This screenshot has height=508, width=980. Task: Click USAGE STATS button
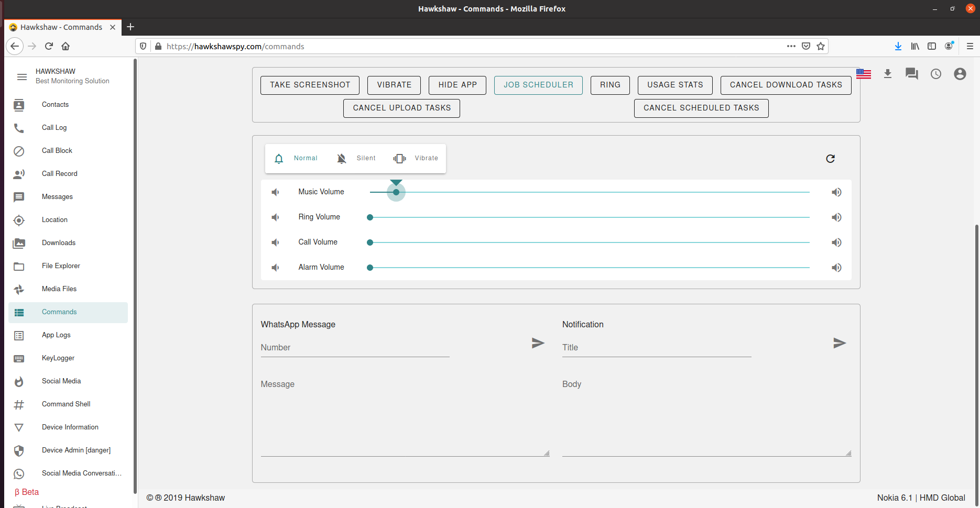[x=675, y=85]
